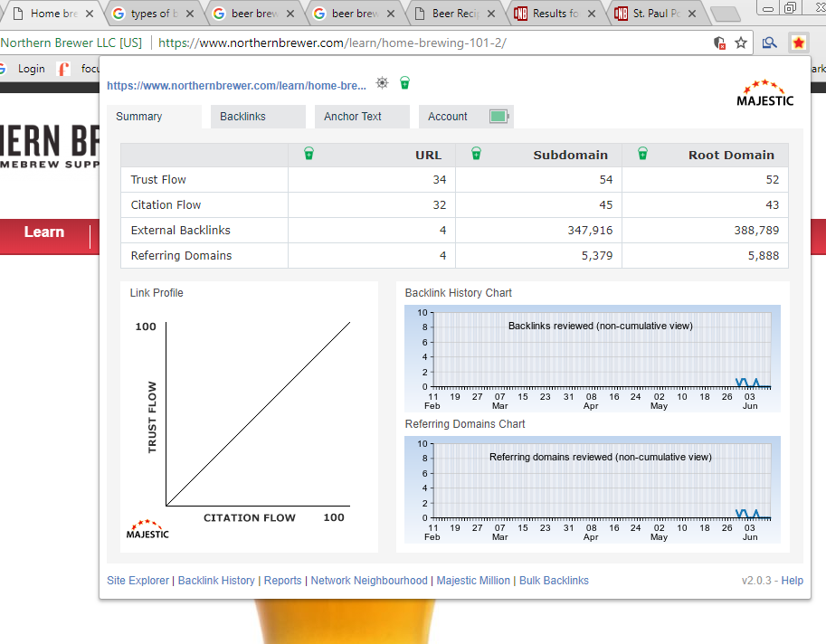The height and width of the screenshot is (644, 826).
Task: Click the browser address bar URL
Action: click(x=332, y=43)
